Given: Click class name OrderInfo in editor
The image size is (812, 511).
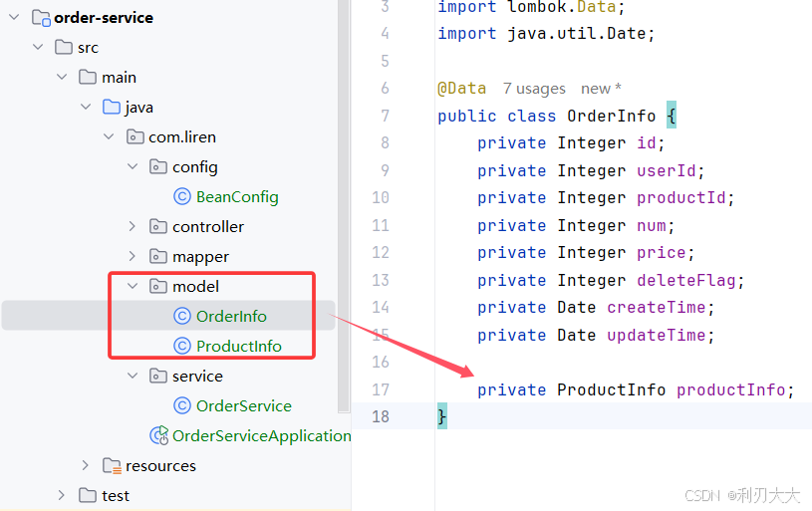Looking at the screenshot, I should 611,116.
